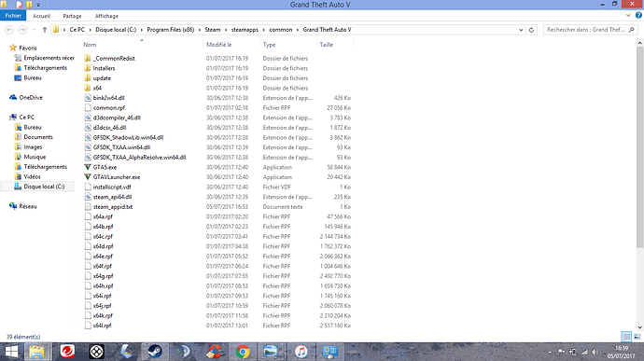644x361 pixels.
Task: Open Steam from the taskbar
Action: point(155,352)
